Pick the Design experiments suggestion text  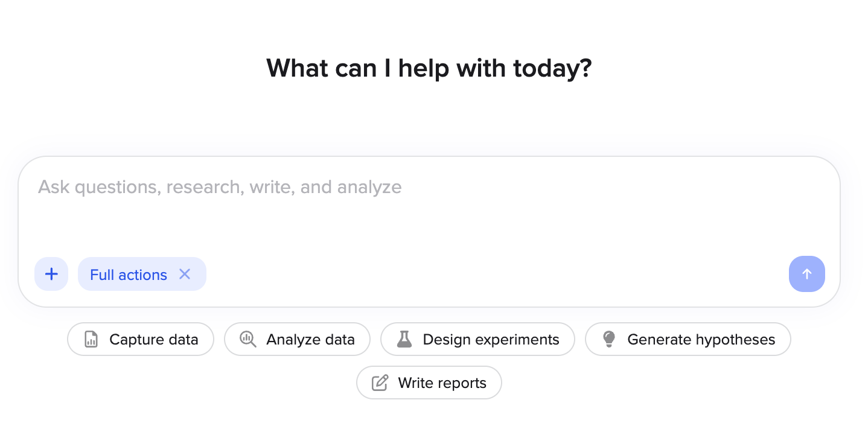point(491,340)
